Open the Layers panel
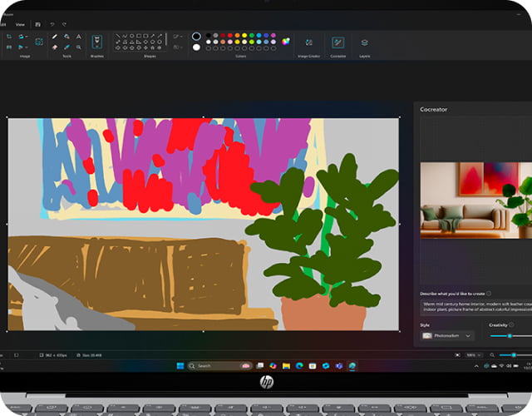The height and width of the screenshot is (416, 532). click(x=364, y=42)
